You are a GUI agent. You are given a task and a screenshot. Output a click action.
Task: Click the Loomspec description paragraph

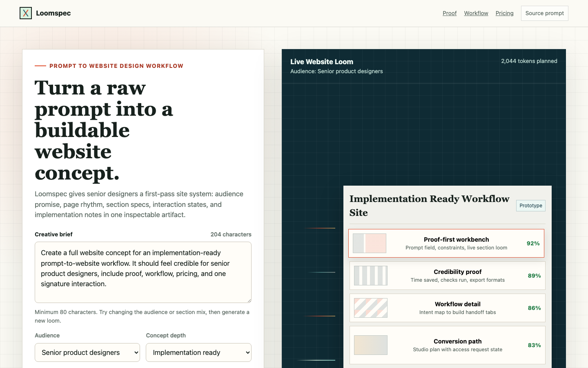tap(139, 204)
